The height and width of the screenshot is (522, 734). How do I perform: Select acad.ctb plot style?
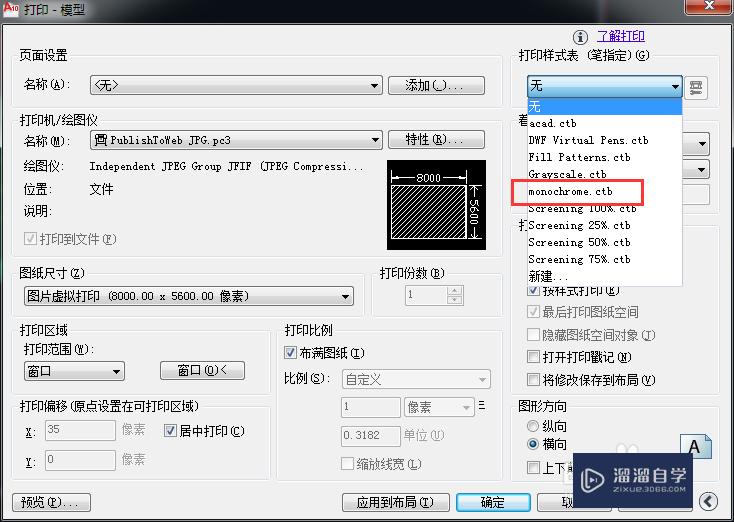point(604,124)
